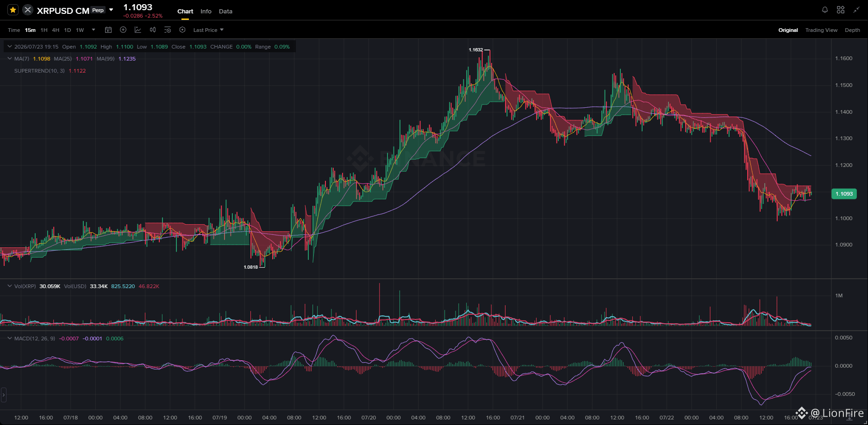The height and width of the screenshot is (425, 868).
Task: Click the MACD(12, 26, 9) label
Action: tap(35, 339)
